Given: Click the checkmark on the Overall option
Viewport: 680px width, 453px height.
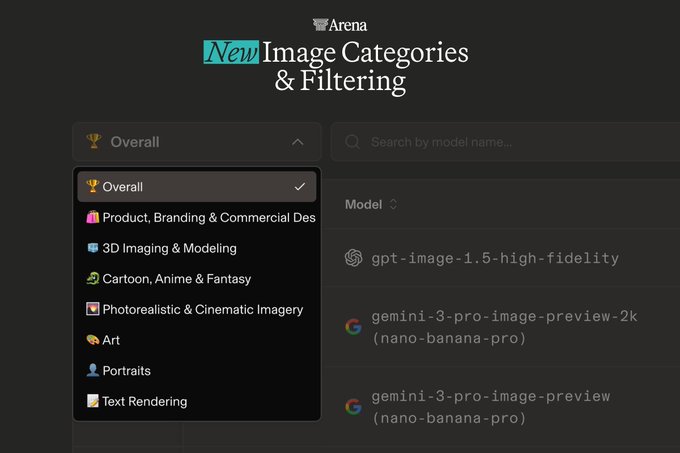Looking at the screenshot, I should [300, 187].
